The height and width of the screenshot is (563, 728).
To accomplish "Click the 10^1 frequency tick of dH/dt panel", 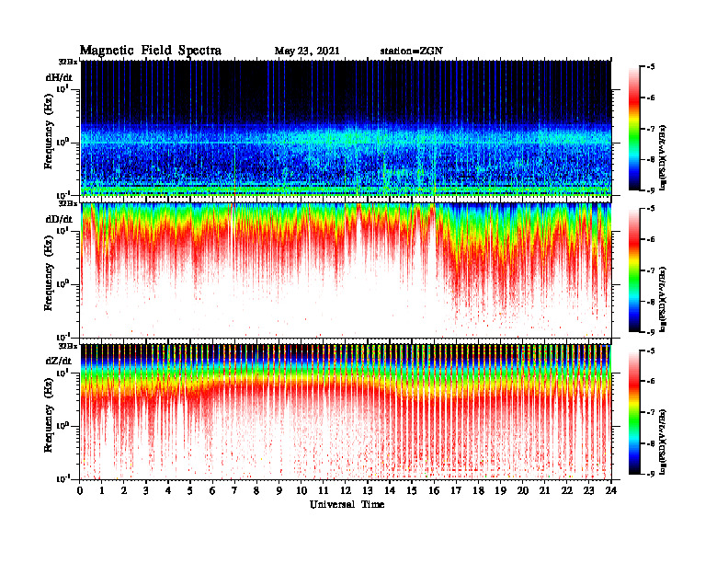I will [x=63, y=87].
